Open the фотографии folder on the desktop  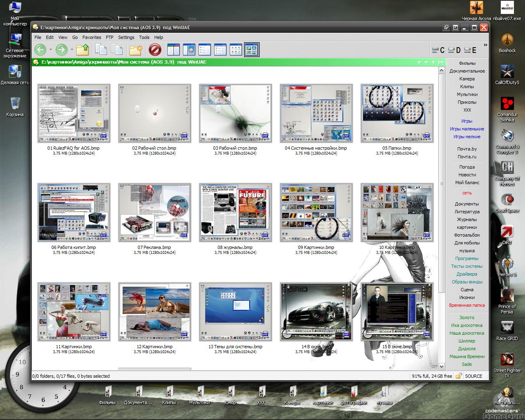pyautogui.click(x=354, y=395)
